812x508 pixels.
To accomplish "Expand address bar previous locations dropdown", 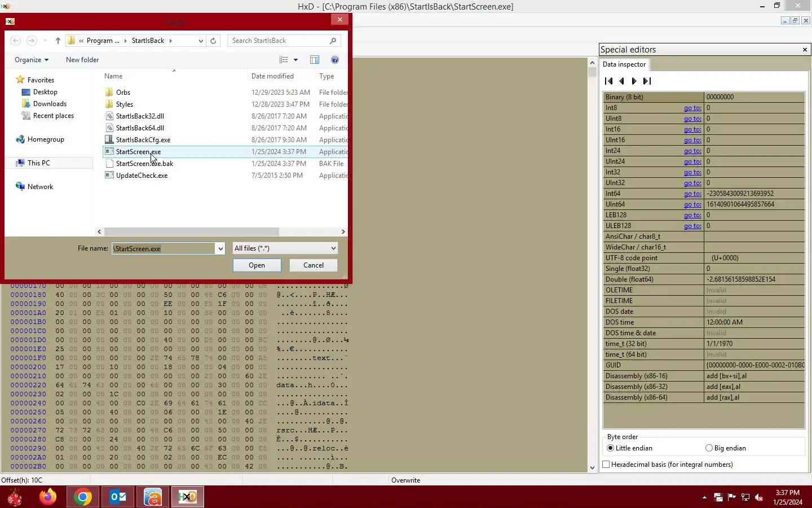I will pos(201,41).
